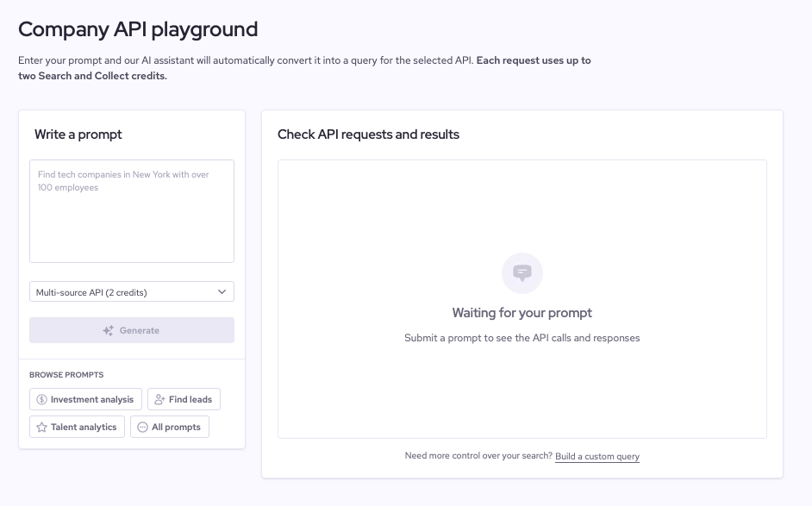
Task: Click the star icon on Talent analytics
Action: click(x=42, y=427)
